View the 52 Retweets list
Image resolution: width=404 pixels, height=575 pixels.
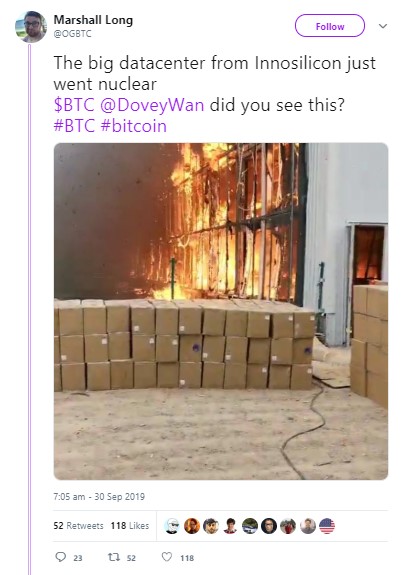click(78, 525)
